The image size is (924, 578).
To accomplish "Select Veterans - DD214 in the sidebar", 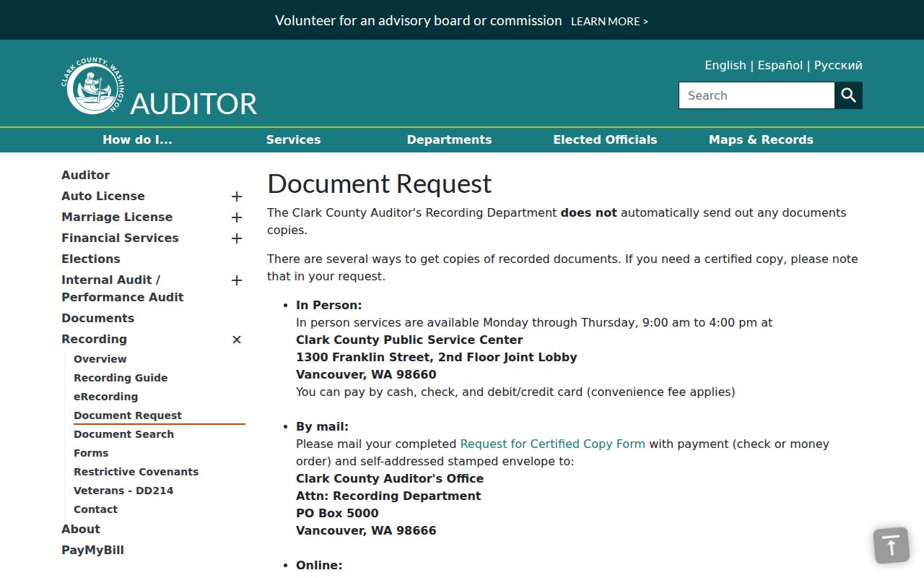I will (x=123, y=491).
